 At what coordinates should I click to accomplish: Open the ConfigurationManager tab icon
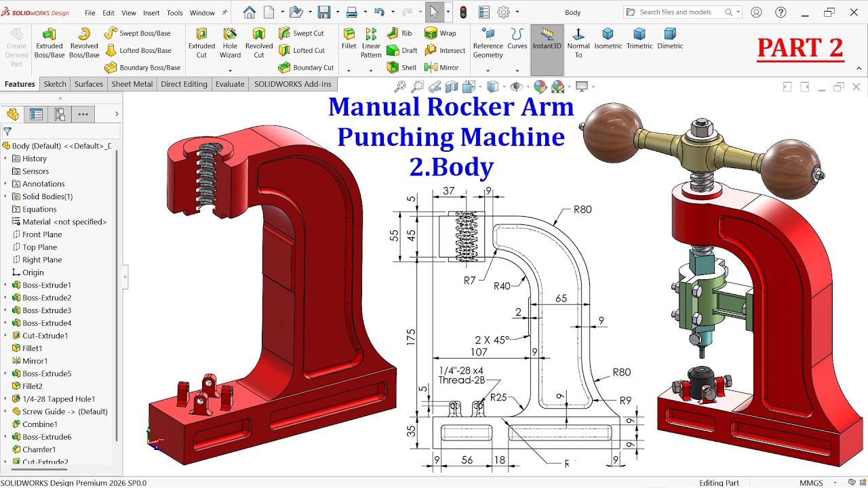[60, 115]
